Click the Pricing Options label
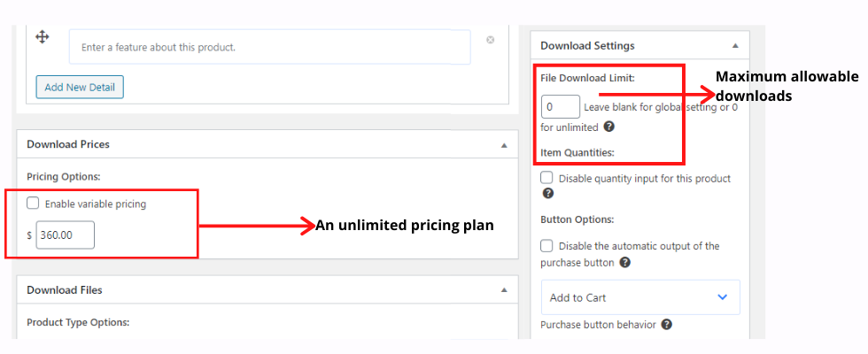The image size is (868, 354). click(62, 176)
